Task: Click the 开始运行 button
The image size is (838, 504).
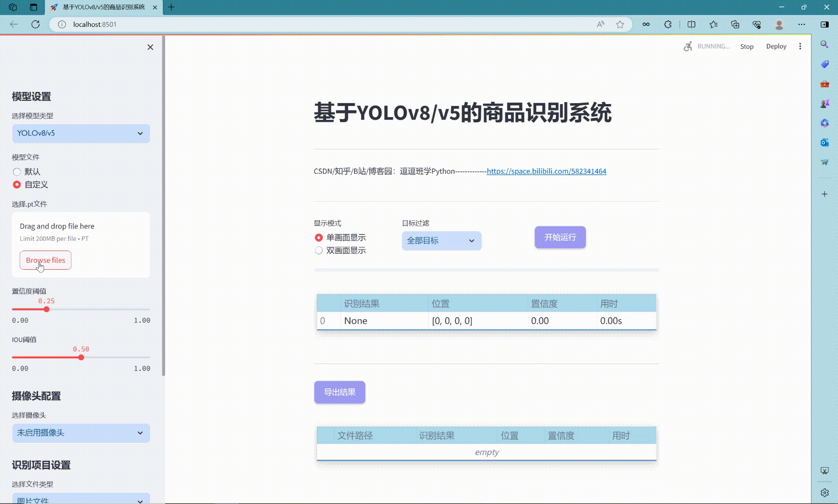Action: 560,238
